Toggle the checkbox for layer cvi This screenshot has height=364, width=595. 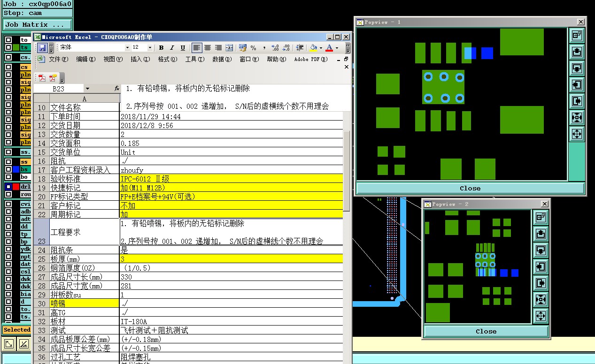pyautogui.click(x=8, y=204)
